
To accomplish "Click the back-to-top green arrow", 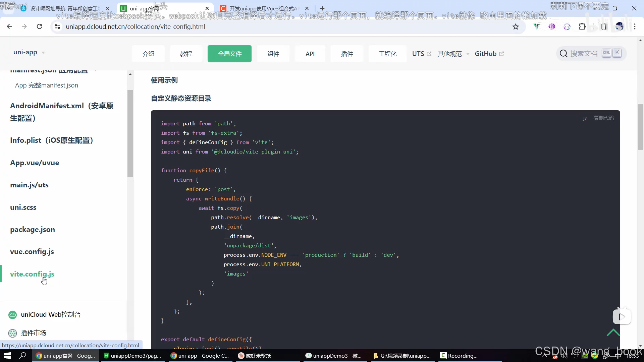I will coord(613,332).
